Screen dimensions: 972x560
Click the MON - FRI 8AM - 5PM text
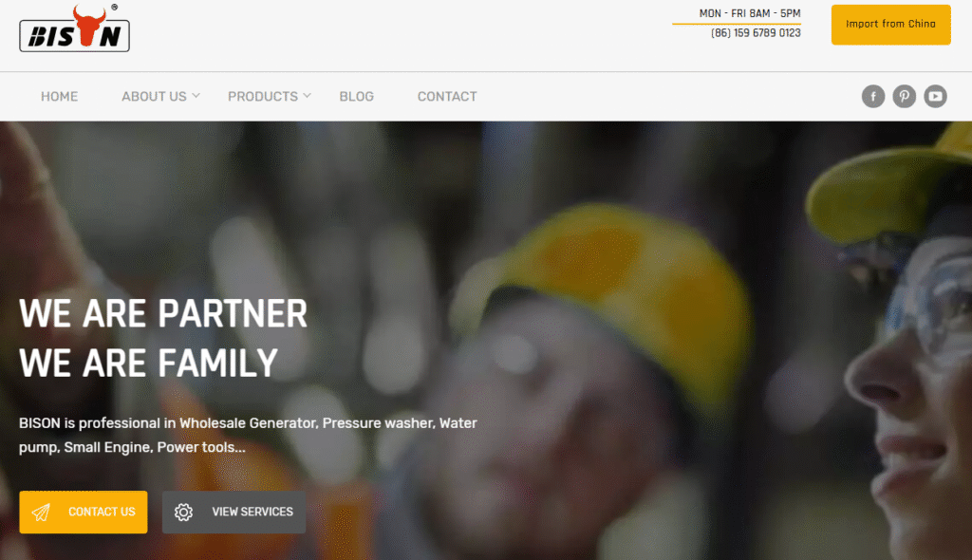(x=750, y=13)
